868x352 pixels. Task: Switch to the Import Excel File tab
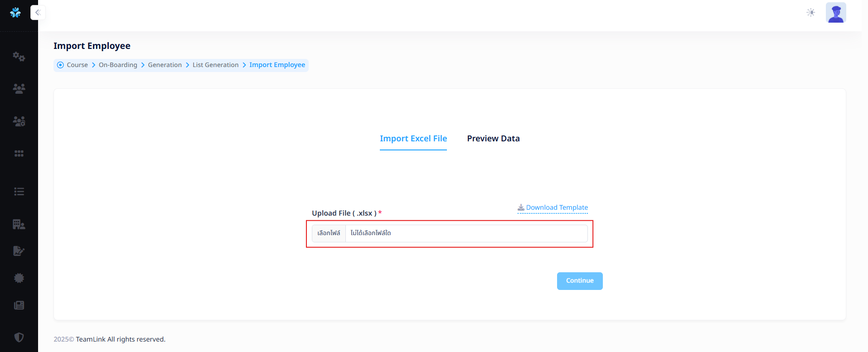pyautogui.click(x=413, y=139)
